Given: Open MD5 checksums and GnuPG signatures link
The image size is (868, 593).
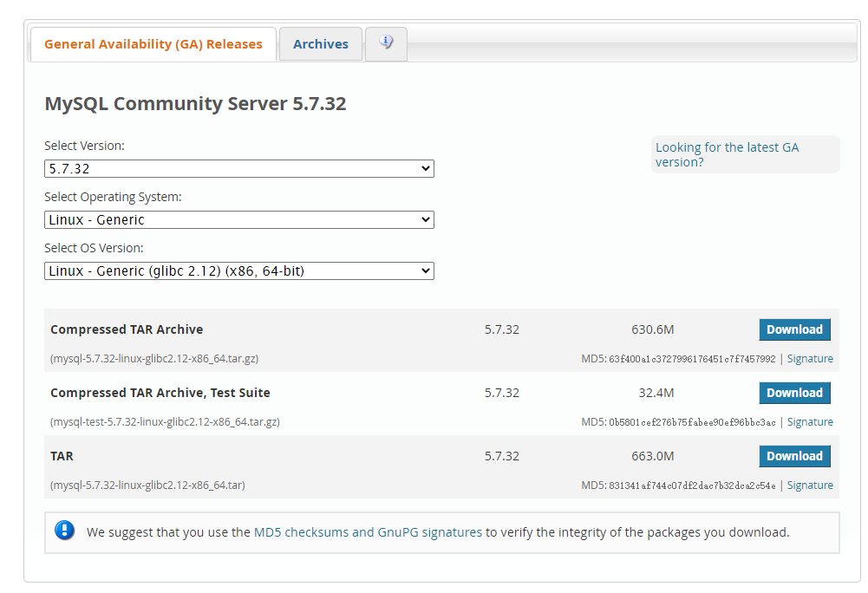Looking at the screenshot, I should pyautogui.click(x=368, y=532).
